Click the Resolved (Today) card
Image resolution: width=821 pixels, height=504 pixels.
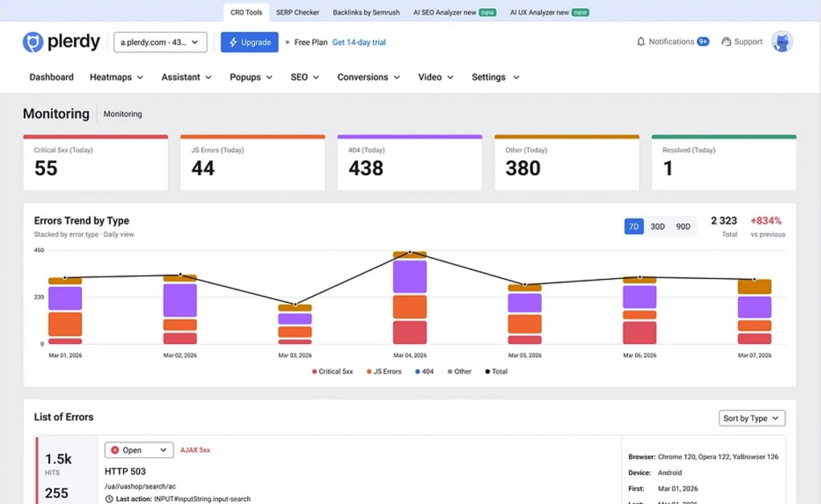(724, 163)
